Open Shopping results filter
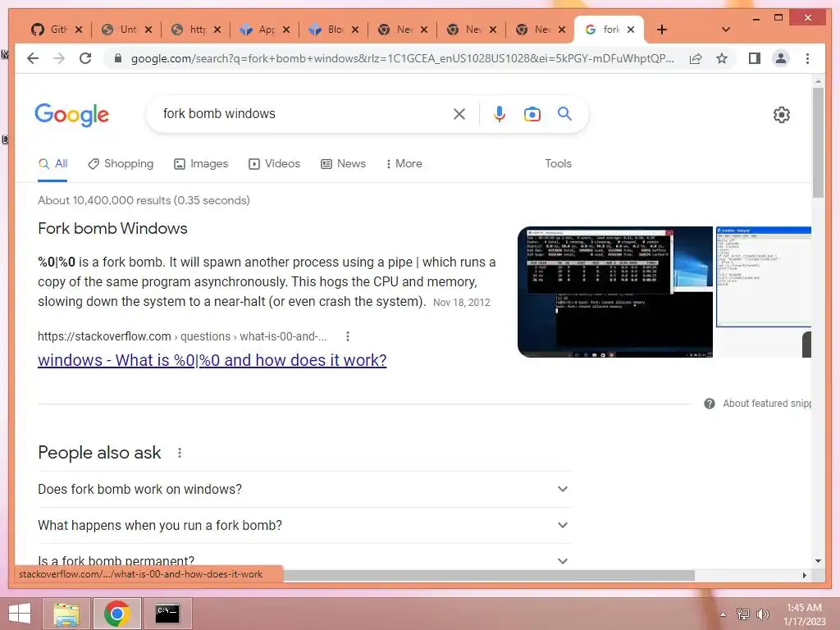The height and width of the screenshot is (630, 840). [x=121, y=163]
